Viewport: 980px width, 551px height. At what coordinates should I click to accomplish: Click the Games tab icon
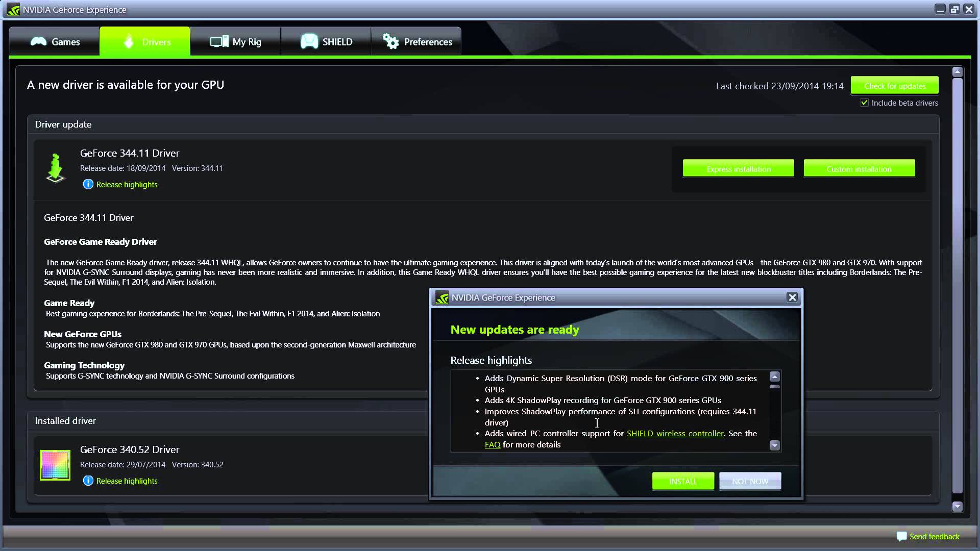click(x=38, y=41)
